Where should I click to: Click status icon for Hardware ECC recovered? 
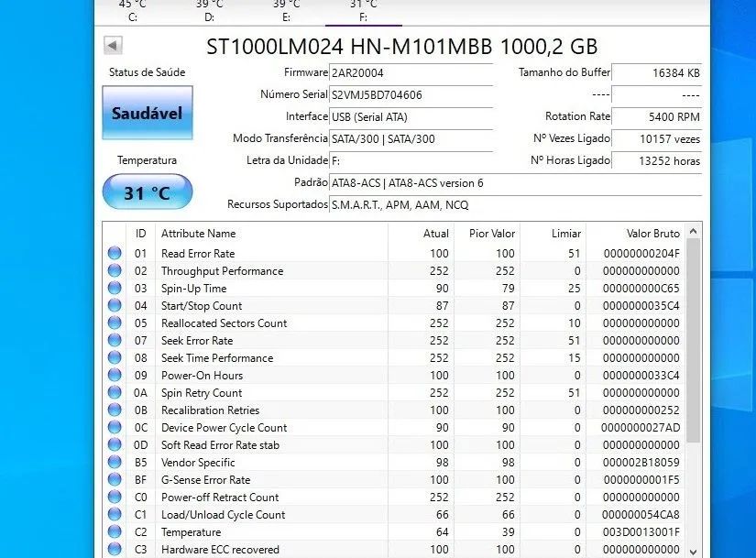point(115,549)
